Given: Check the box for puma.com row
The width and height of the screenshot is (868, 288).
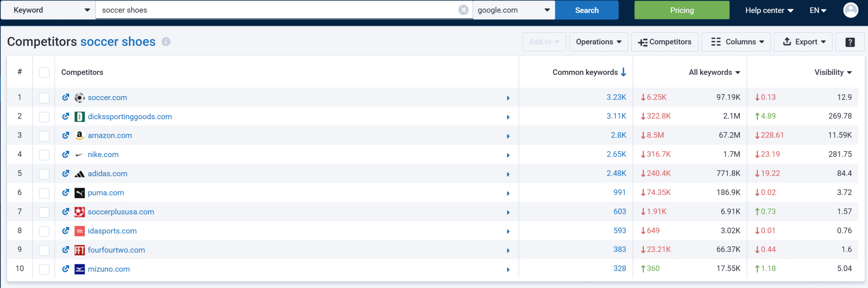Looking at the screenshot, I should click(44, 193).
